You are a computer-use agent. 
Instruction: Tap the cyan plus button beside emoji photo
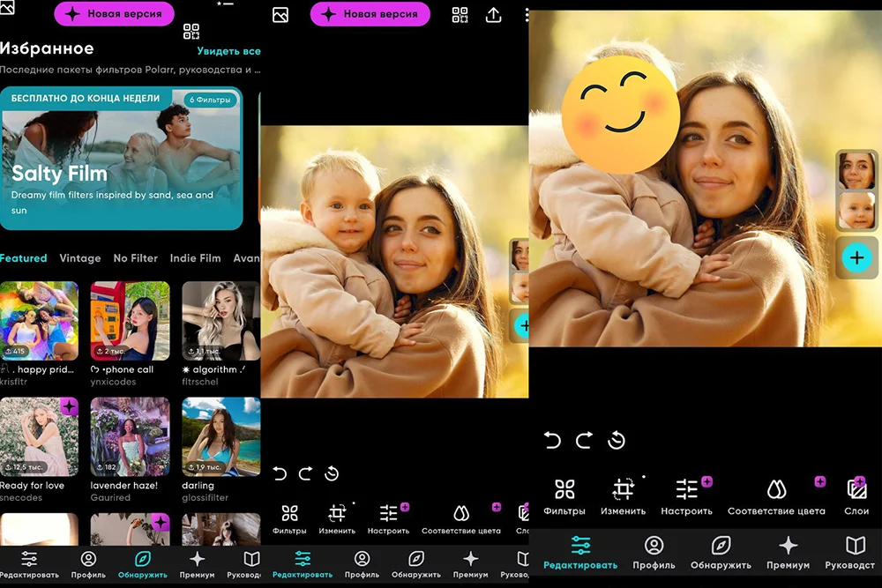[856, 257]
